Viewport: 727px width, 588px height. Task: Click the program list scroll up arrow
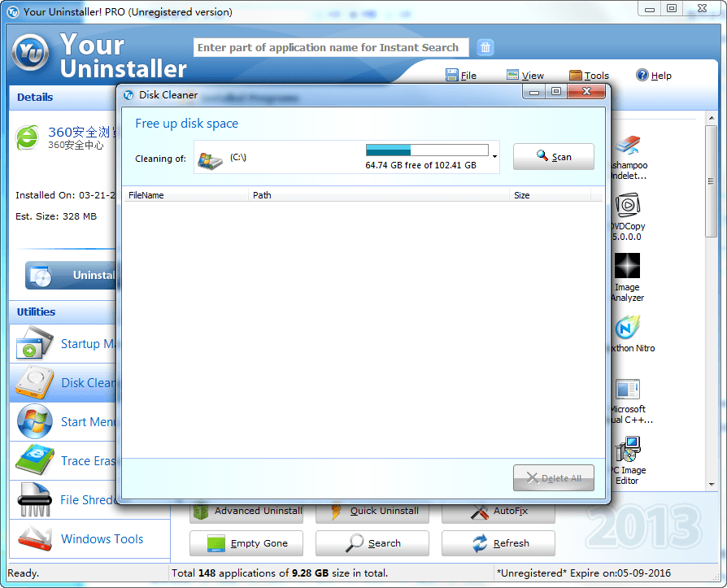pos(712,118)
